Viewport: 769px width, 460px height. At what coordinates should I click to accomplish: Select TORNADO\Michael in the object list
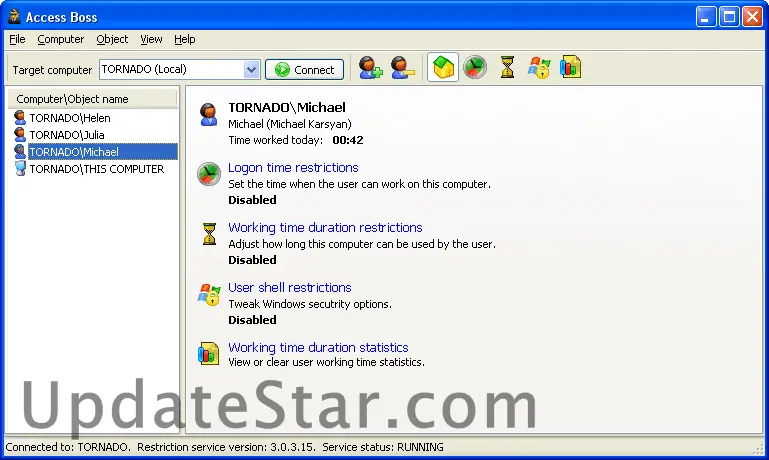coord(103,152)
